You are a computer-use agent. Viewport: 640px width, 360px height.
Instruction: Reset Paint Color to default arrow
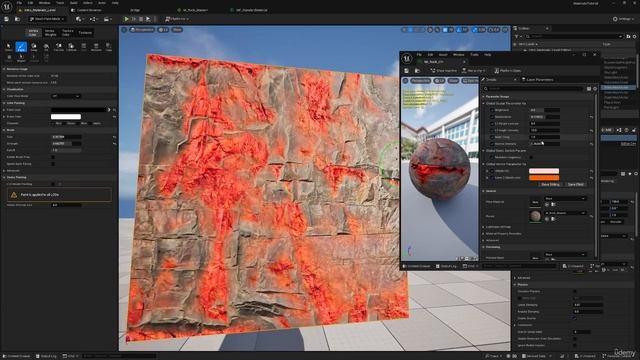[x=114, y=110]
